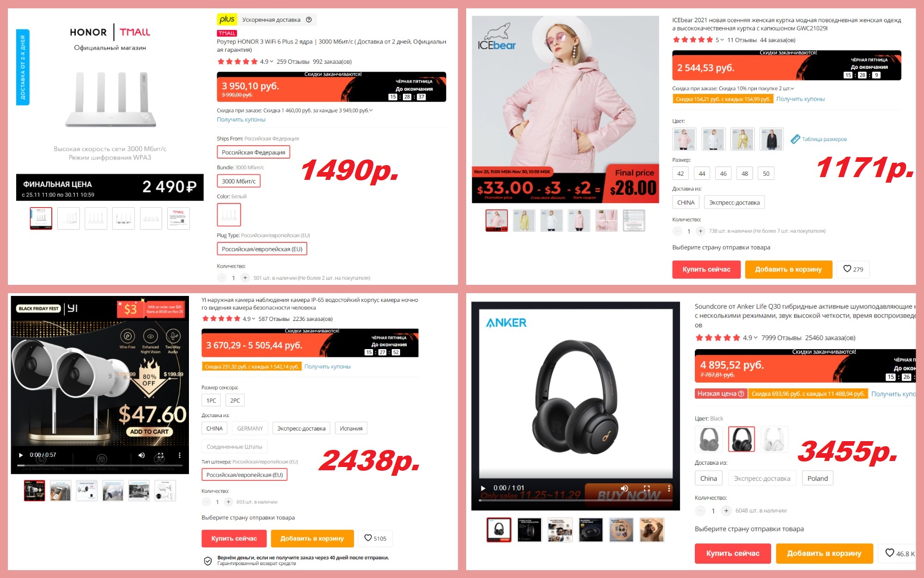Expand the 4.9 rating dropdown for Anker headphones
Viewport: 924px width, 578px height.
tap(755, 338)
